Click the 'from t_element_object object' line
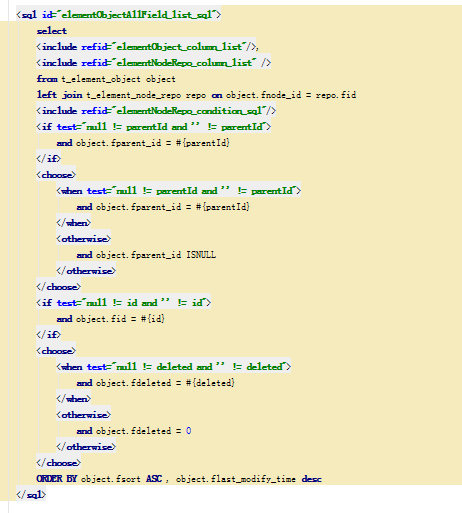462x513 pixels. pos(106,79)
